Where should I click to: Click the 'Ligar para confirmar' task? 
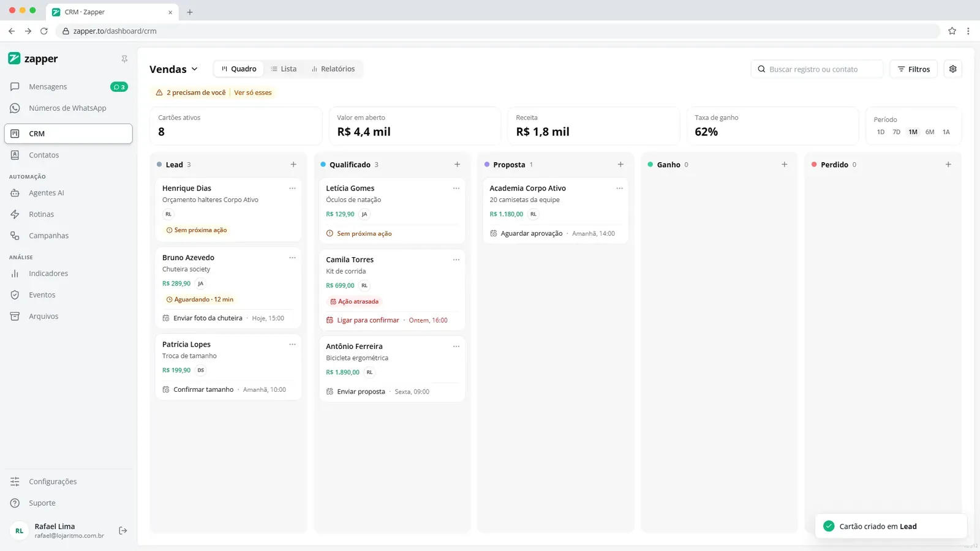click(367, 320)
